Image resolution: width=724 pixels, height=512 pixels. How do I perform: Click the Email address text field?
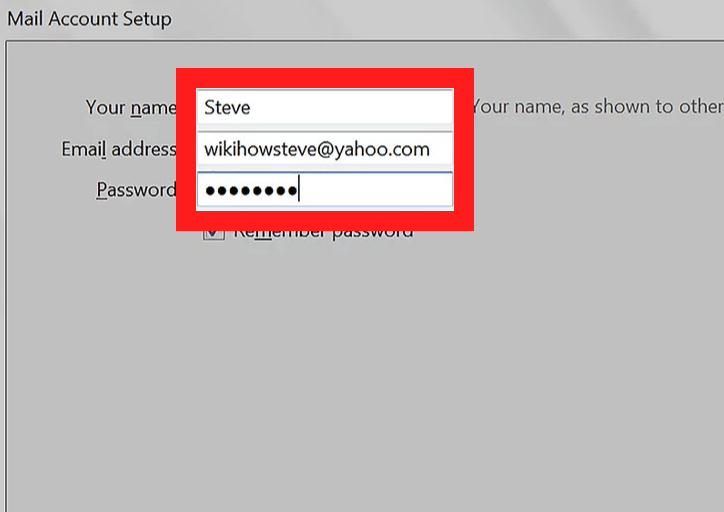pos(324,149)
